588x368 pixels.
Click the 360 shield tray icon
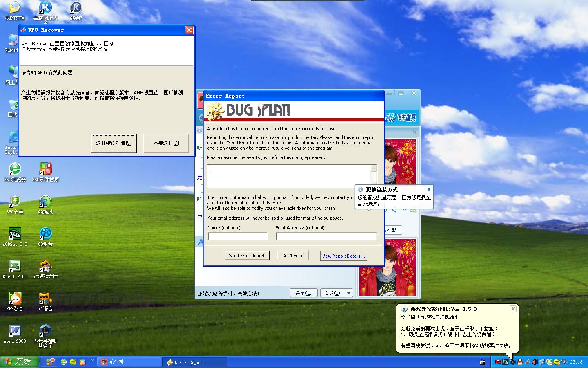550,362
